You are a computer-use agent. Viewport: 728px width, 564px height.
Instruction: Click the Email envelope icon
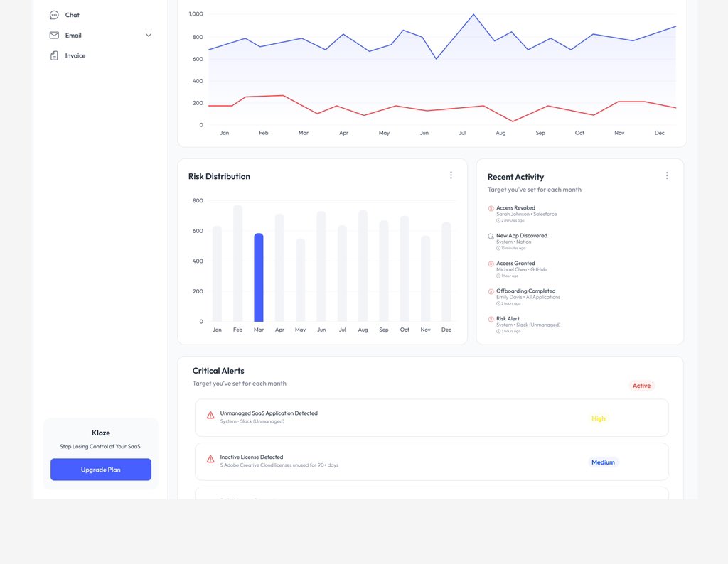54,36
